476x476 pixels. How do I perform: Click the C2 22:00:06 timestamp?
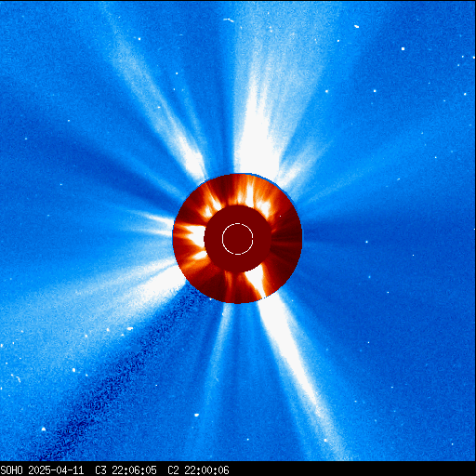198,470
